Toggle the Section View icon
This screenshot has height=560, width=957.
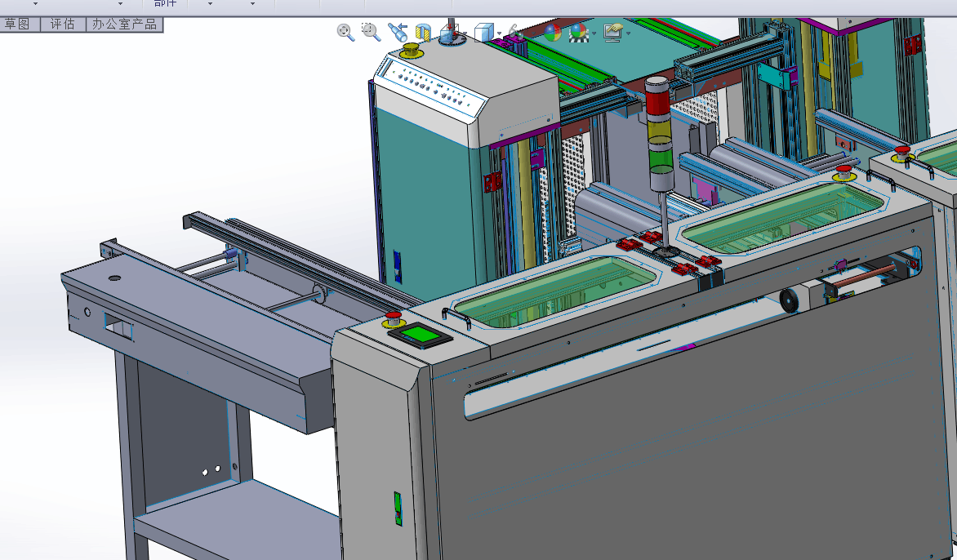(x=423, y=33)
